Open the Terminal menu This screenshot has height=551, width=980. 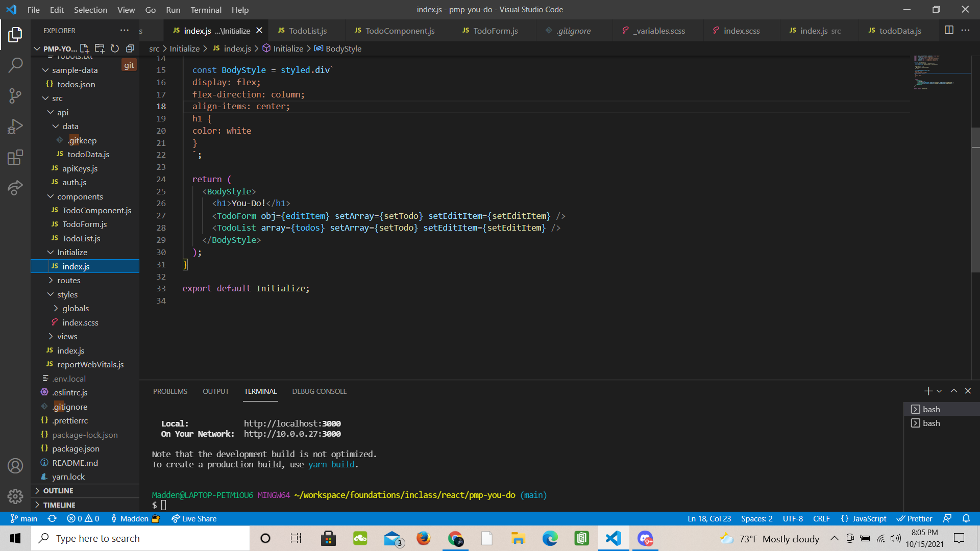pos(206,10)
